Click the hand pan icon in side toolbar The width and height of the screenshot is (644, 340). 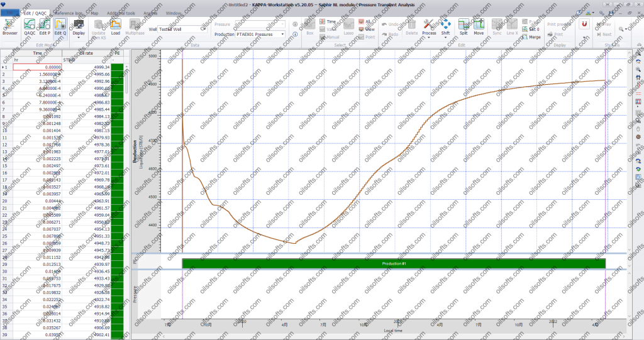click(x=638, y=129)
